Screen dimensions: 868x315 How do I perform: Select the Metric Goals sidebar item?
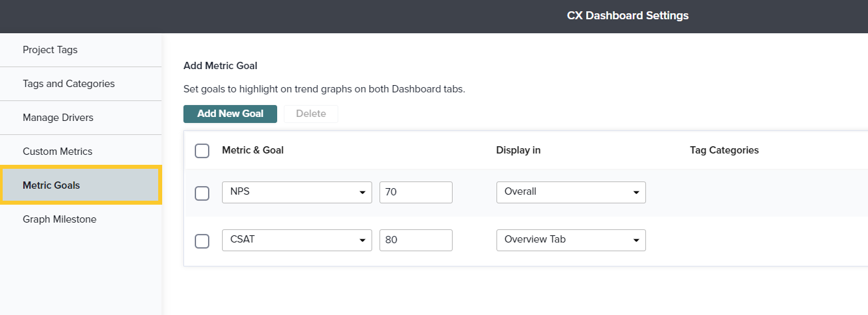51,185
